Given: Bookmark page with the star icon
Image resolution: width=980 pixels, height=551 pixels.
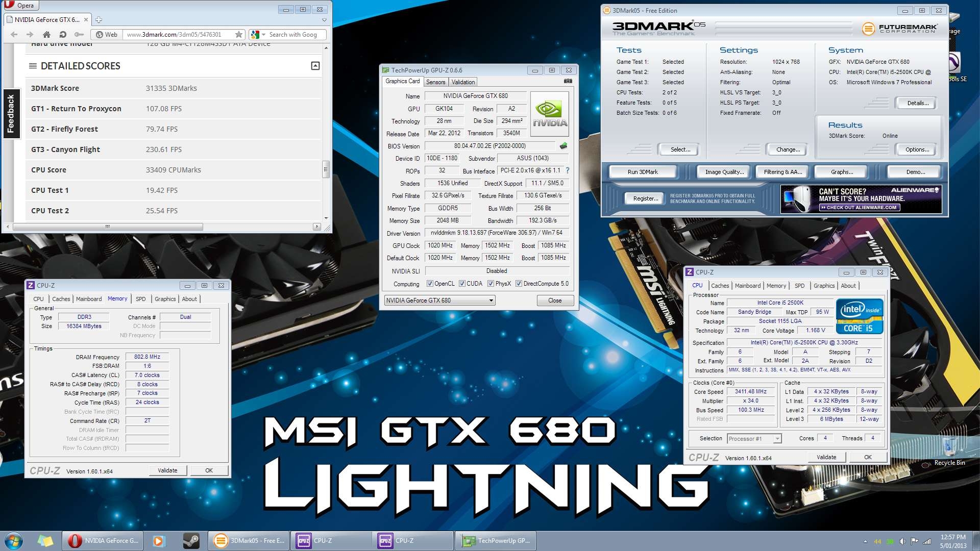Looking at the screenshot, I should pos(239,35).
